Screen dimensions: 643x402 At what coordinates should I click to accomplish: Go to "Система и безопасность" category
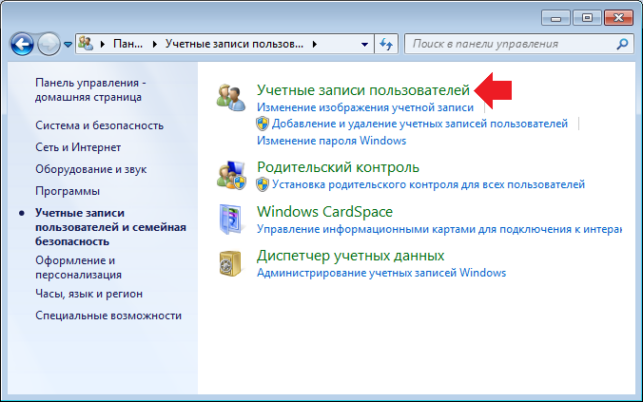pos(99,126)
